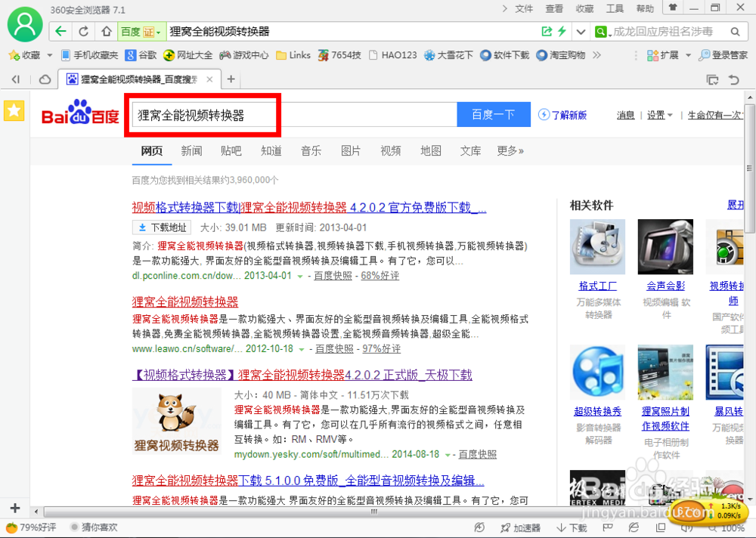The height and width of the screenshot is (538, 756).
Task: Open 谷歌 bookmark
Action: point(141,55)
